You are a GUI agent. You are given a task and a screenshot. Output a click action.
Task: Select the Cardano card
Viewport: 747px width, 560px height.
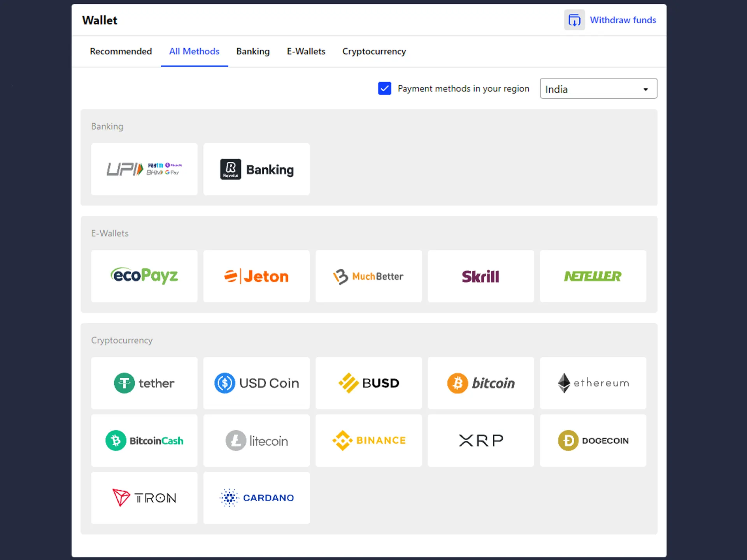tap(256, 498)
